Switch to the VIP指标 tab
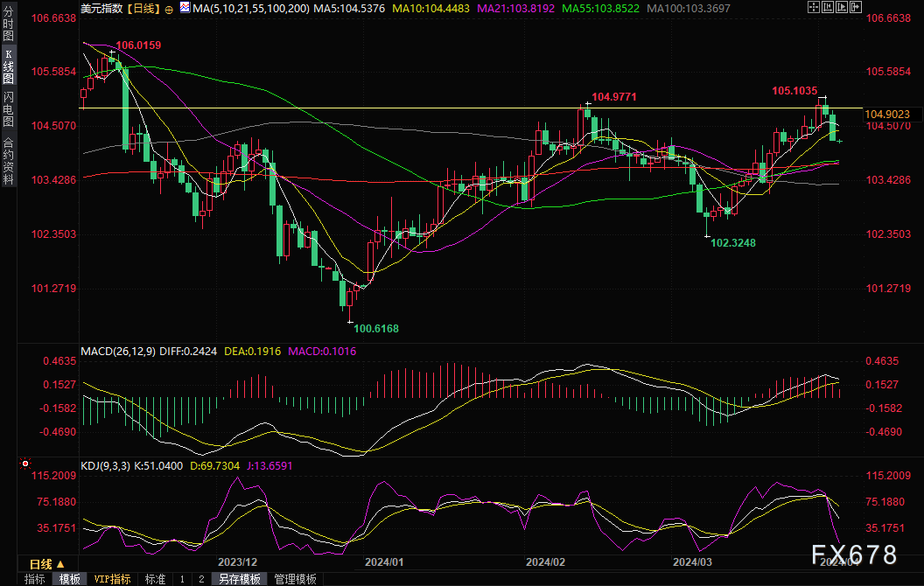The width and height of the screenshot is (924, 586). point(112,579)
